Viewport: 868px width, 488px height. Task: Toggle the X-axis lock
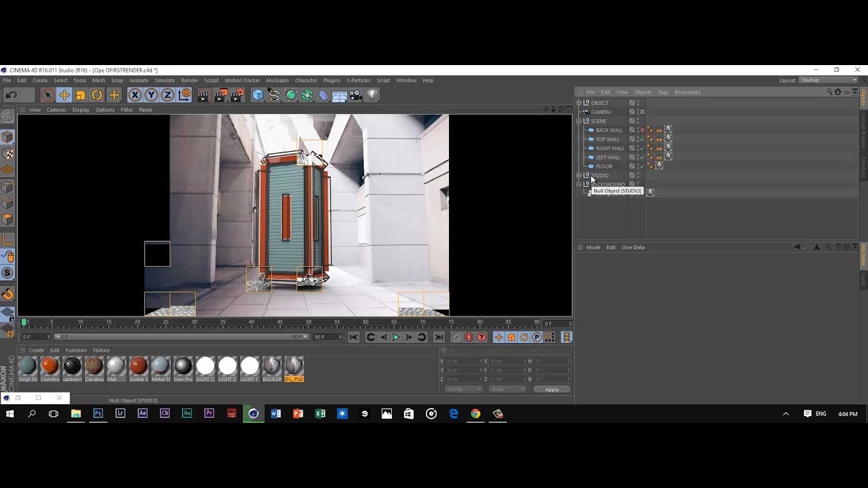[x=135, y=96]
